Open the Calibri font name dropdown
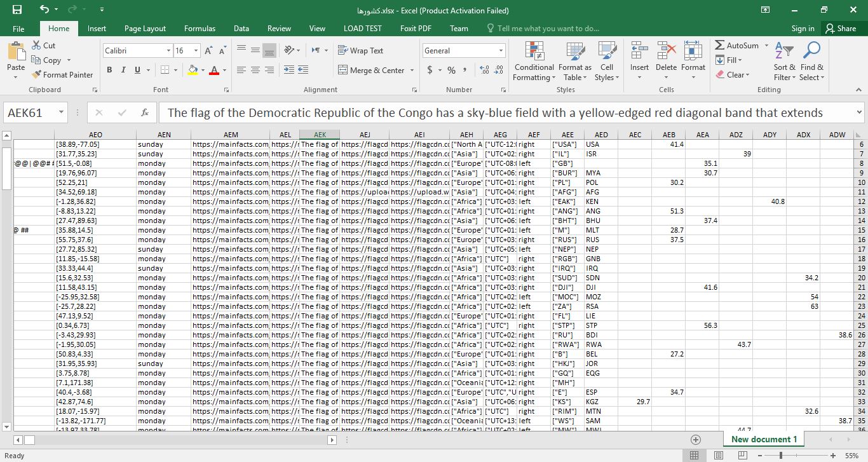This screenshot has width=868, height=462. (168, 51)
